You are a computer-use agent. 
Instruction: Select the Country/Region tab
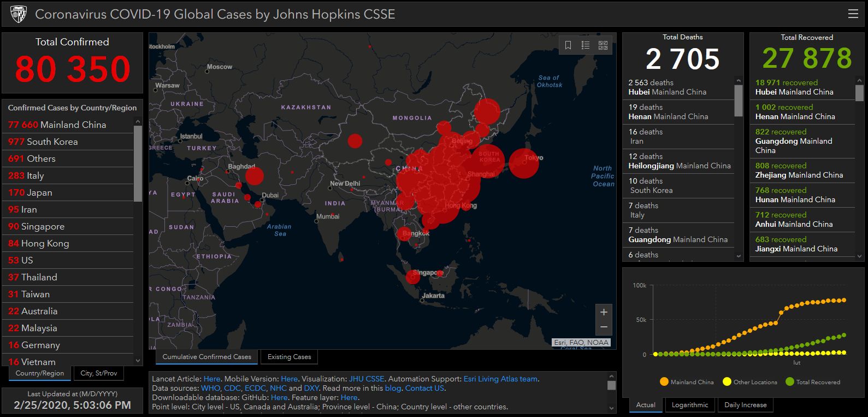[40, 373]
